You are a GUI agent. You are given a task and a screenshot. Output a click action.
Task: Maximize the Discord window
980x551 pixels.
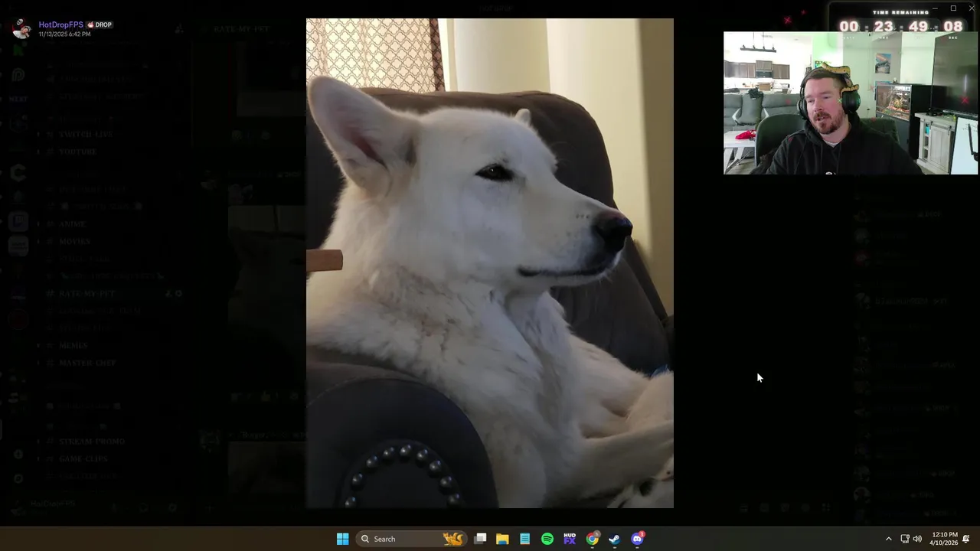pos(953,8)
